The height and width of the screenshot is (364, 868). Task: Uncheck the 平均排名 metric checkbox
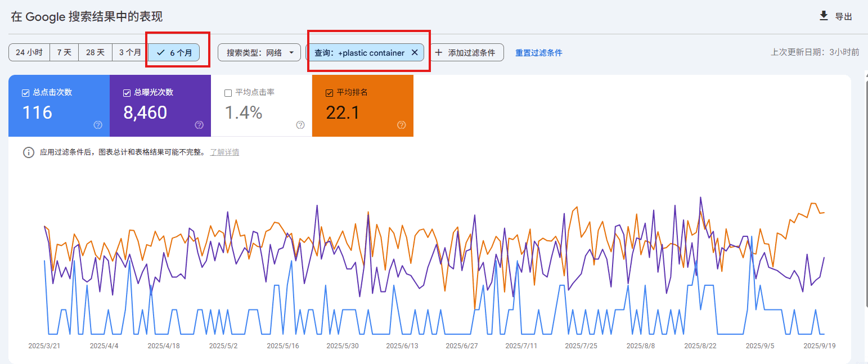click(329, 92)
